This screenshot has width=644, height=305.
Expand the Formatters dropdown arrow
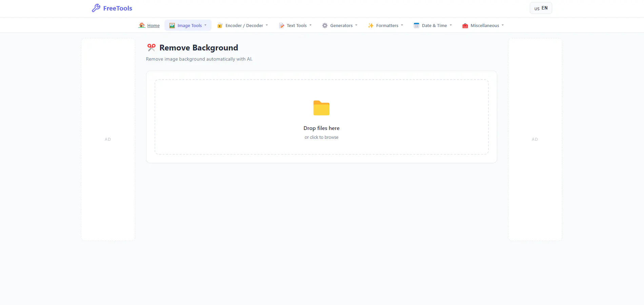coord(402,25)
